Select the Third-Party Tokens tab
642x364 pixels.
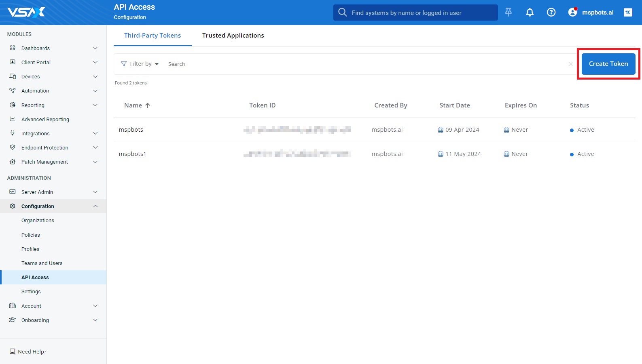(x=153, y=36)
